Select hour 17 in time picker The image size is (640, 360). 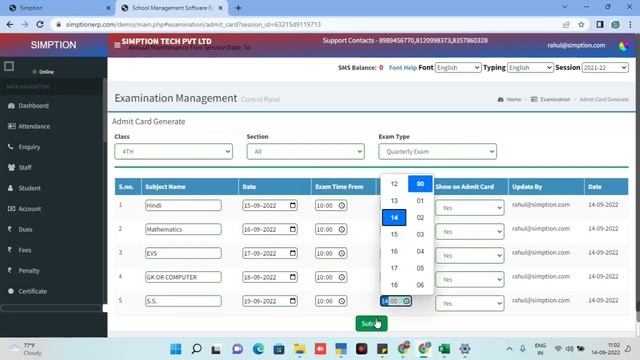394,268
